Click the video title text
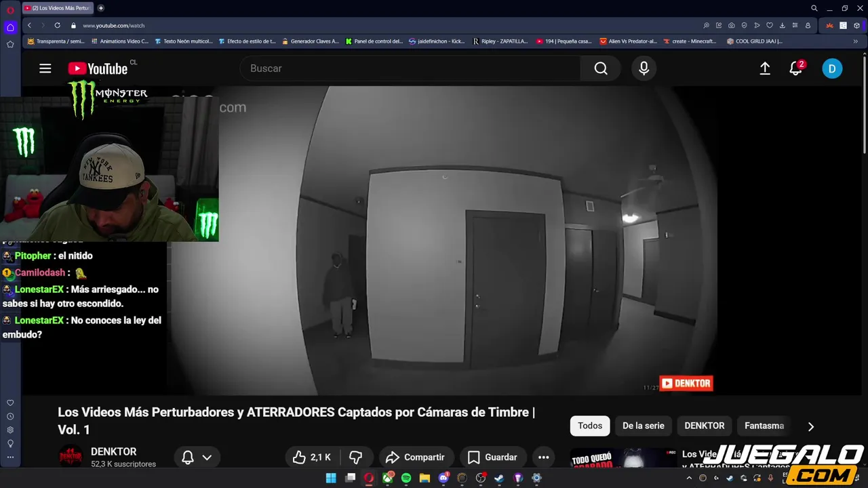Screen dimensions: 868x488 point(296,421)
